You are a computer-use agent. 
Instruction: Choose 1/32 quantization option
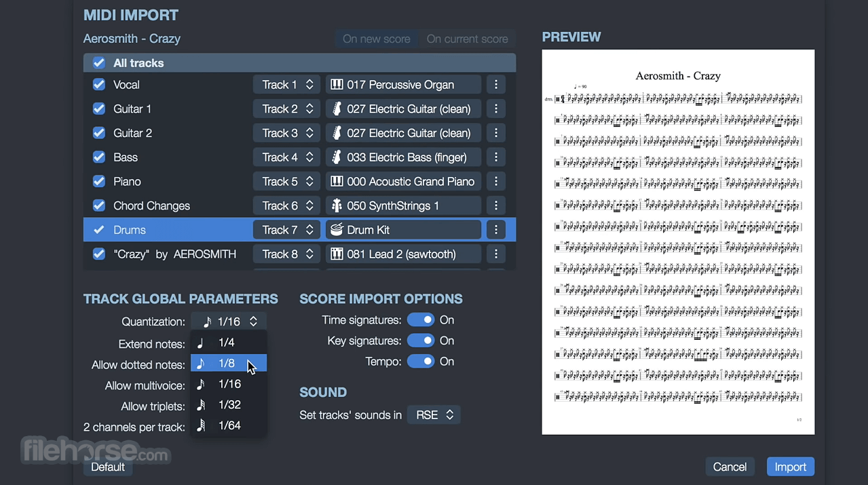point(229,405)
